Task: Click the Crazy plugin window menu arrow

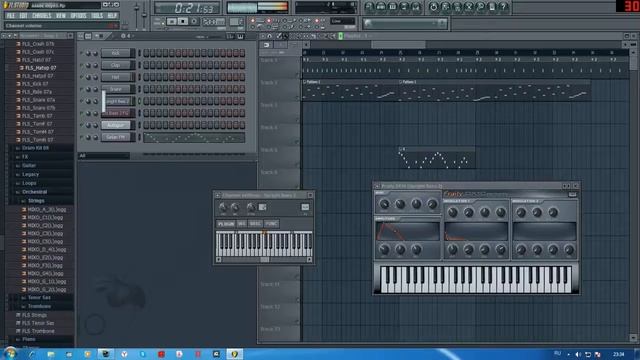Action: [377, 186]
